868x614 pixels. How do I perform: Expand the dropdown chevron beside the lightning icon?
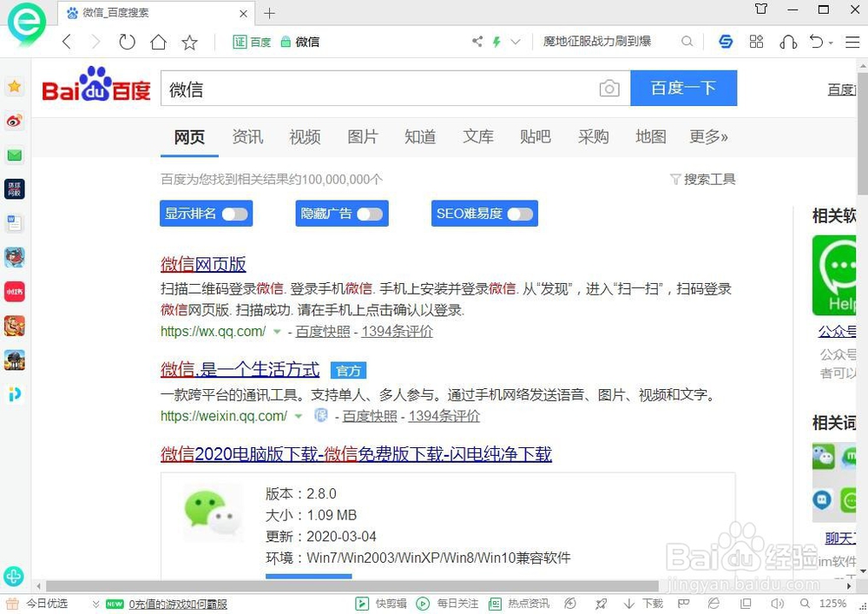tap(516, 42)
